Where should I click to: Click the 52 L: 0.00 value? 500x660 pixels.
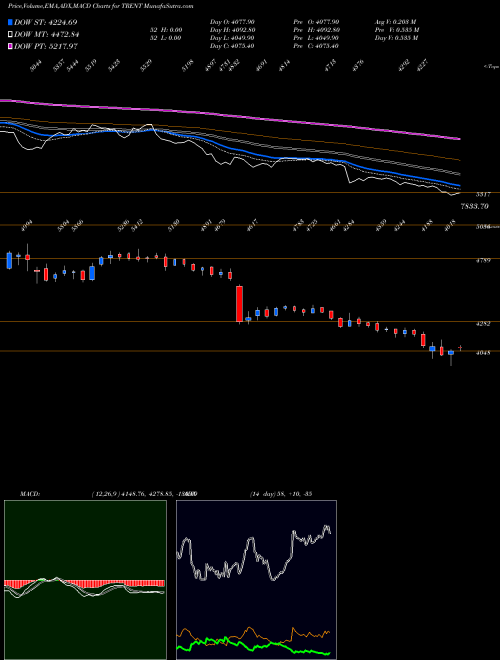(x=166, y=38)
